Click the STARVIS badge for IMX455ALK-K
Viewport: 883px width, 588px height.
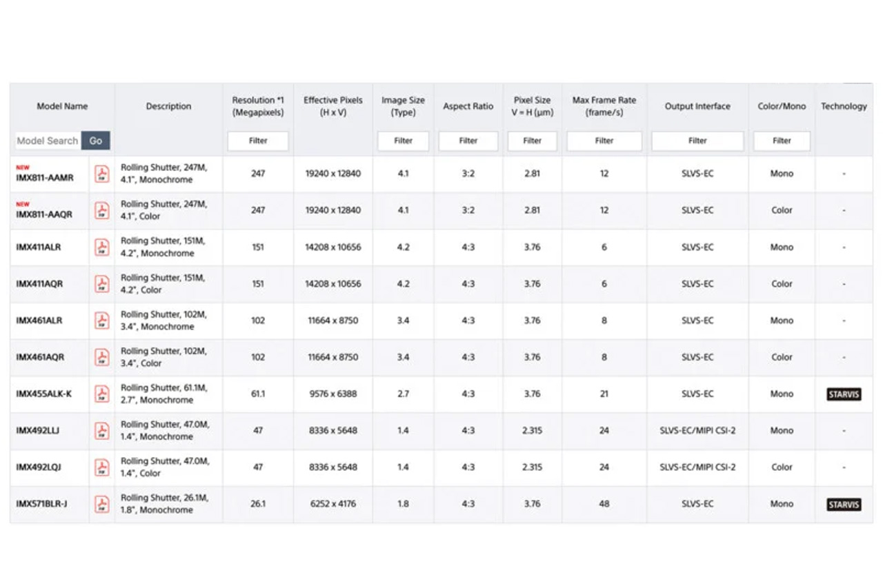[844, 394]
